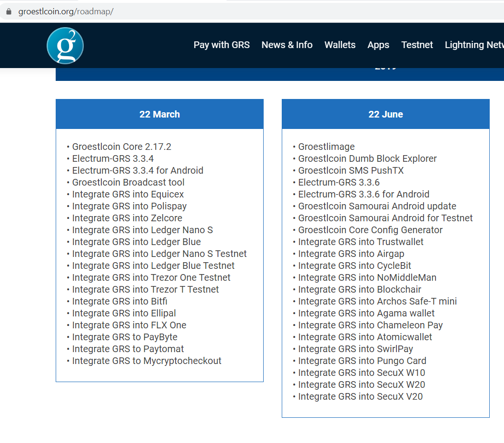Screen dimensions: 504x443
Task: Click Integrate GRS into Ledger Nano S Testnet
Action: (x=159, y=254)
